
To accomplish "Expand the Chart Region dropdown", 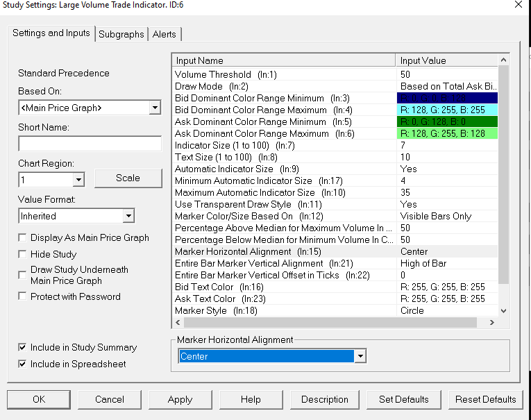I will pyautogui.click(x=78, y=180).
